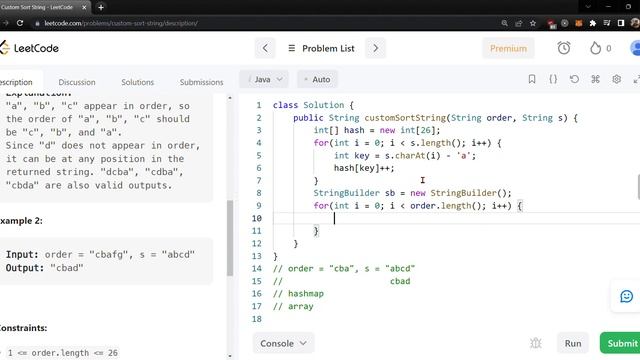Click the streak fire icon
640x360 pixels.
tap(596, 48)
